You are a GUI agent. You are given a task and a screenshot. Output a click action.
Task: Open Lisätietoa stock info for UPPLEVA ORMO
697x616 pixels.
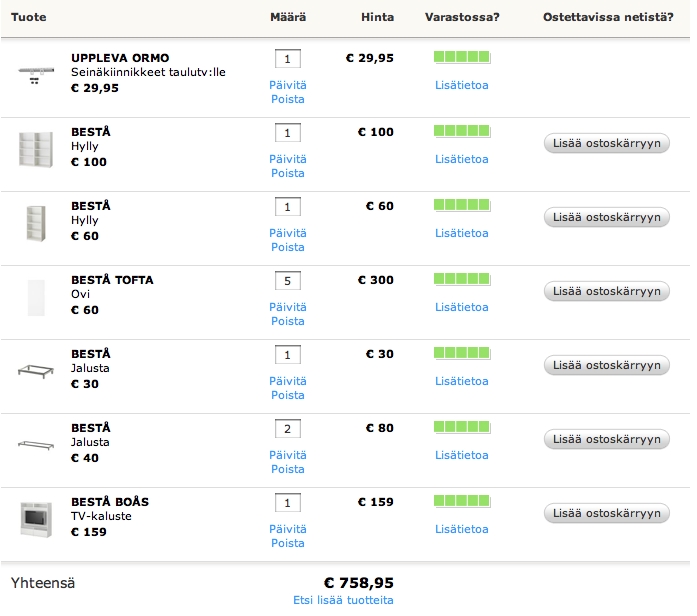(x=461, y=85)
